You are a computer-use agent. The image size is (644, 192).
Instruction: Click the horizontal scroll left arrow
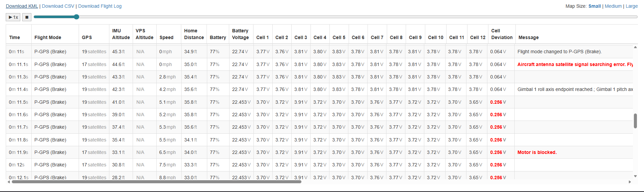(9, 182)
